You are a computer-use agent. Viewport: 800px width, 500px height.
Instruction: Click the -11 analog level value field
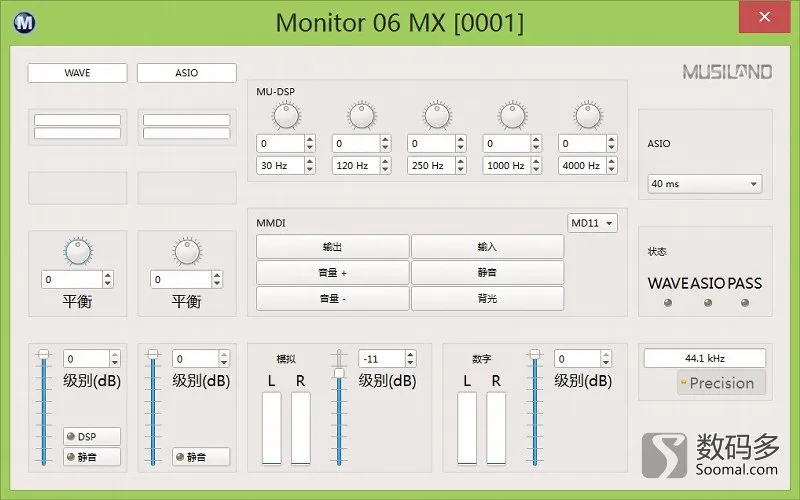(x=382, y=359)
